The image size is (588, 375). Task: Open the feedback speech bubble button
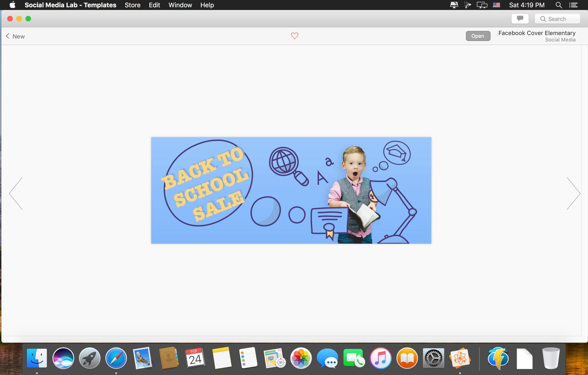520,19
